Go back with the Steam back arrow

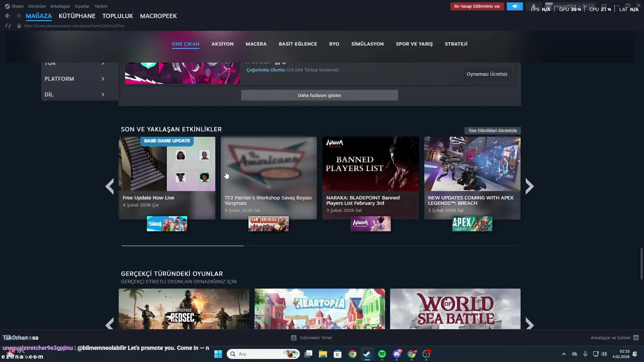(x=8, y=16)
